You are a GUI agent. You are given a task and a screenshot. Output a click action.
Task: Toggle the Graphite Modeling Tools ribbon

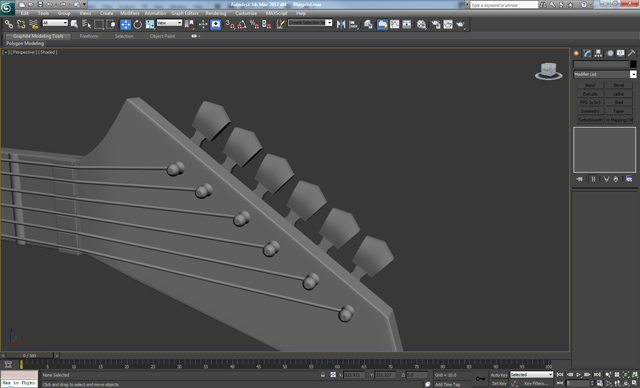[x=382, y=24]
